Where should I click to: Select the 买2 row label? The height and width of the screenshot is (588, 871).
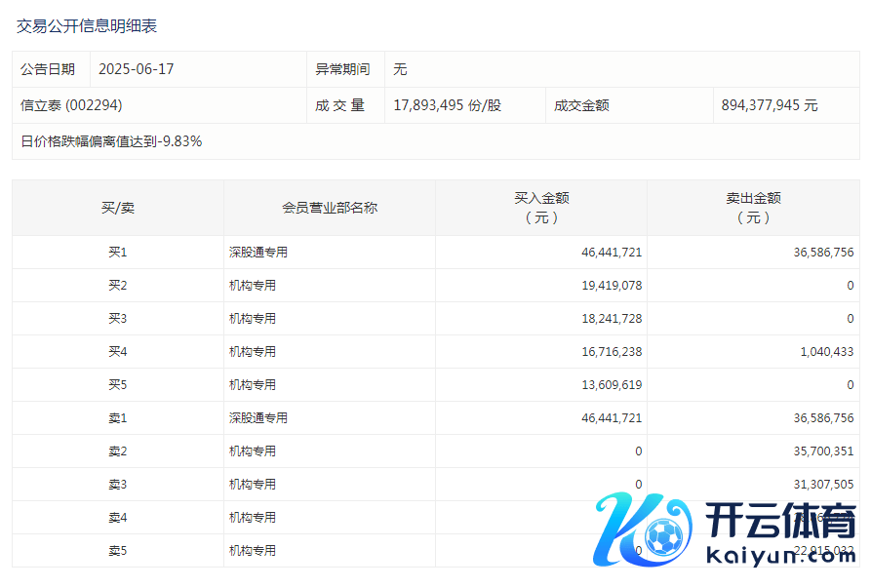118,286
